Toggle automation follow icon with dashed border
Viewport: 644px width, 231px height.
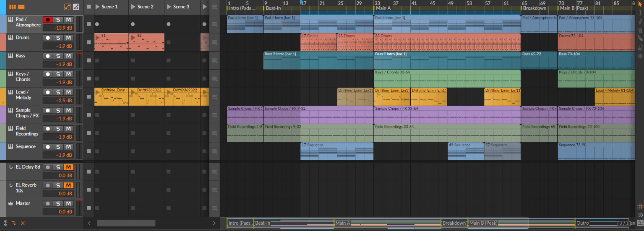(x=67, y=7)
